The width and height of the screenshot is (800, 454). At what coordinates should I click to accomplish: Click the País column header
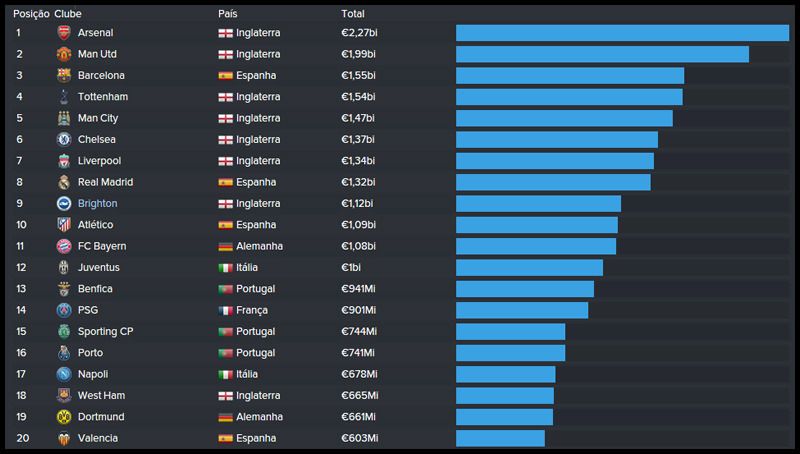(x=228, y=14)
